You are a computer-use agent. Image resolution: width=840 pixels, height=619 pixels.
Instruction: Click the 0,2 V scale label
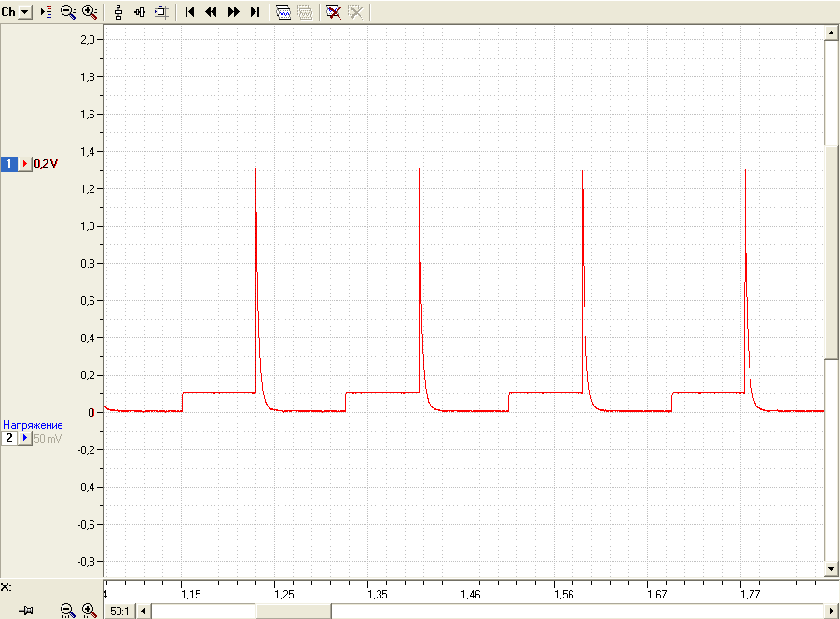coord(46,164)
